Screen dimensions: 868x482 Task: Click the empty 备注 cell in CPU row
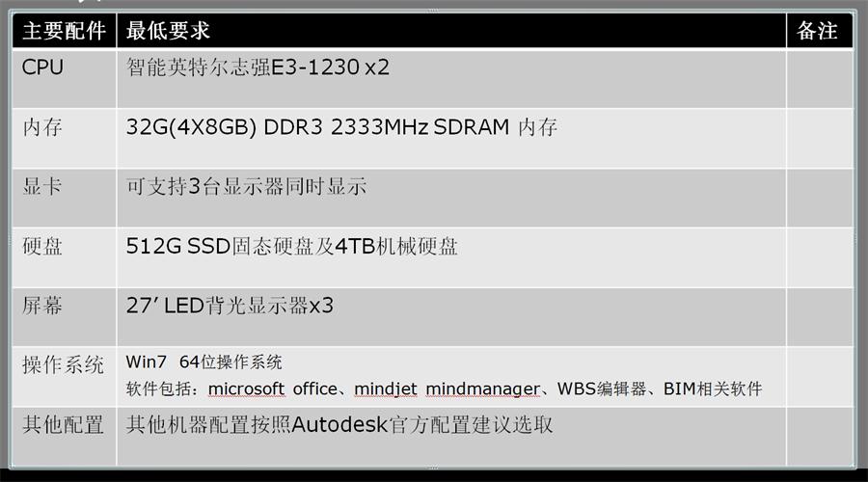[820, 77]
